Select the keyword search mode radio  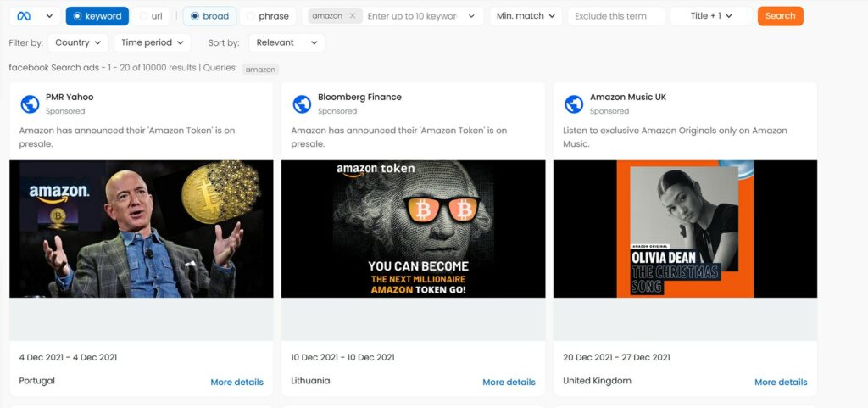(x=97, y=16)
